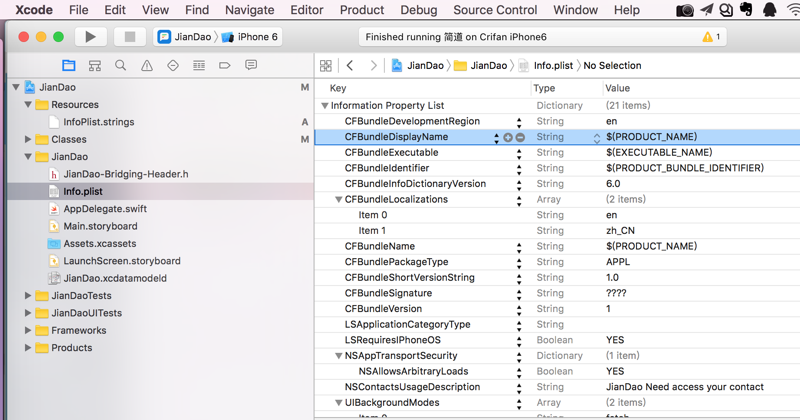This screenshot has height=420, width=800.
Task: Go forward in editor history
Action: click(373, 65)
